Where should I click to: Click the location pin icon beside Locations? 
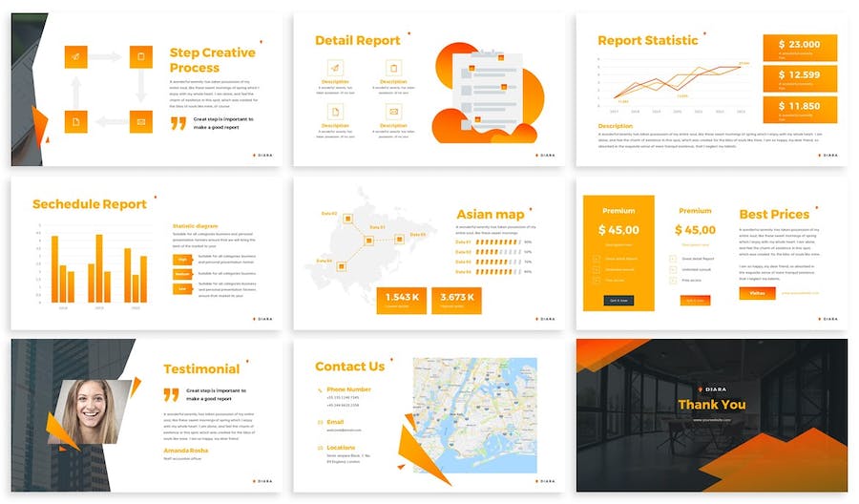[320, 448]
